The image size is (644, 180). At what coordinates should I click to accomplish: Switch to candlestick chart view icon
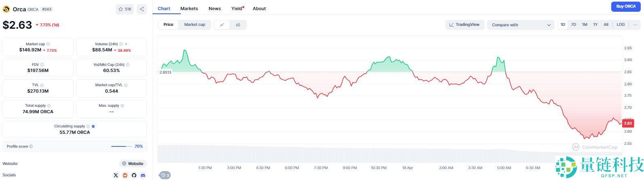point(238,25)
